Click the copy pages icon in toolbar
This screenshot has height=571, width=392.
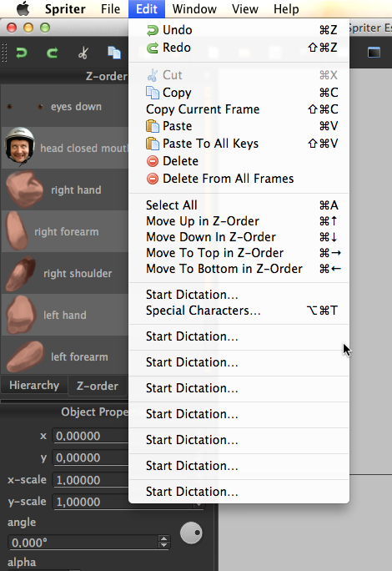click(114, 53)
